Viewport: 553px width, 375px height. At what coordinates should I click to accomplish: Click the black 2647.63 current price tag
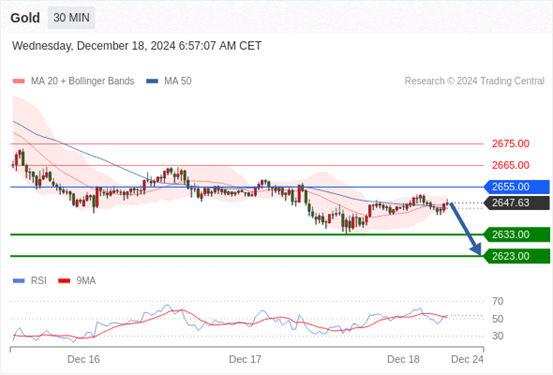click(x=517, y=203)
